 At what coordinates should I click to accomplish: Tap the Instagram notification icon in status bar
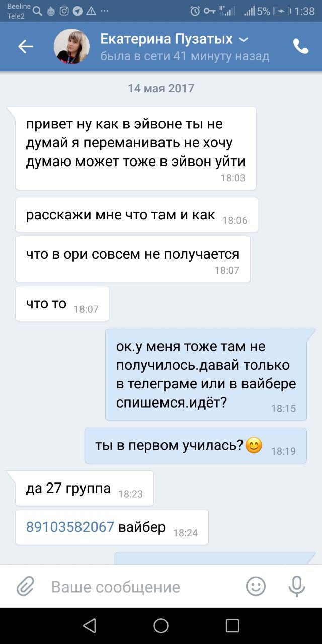64,11
